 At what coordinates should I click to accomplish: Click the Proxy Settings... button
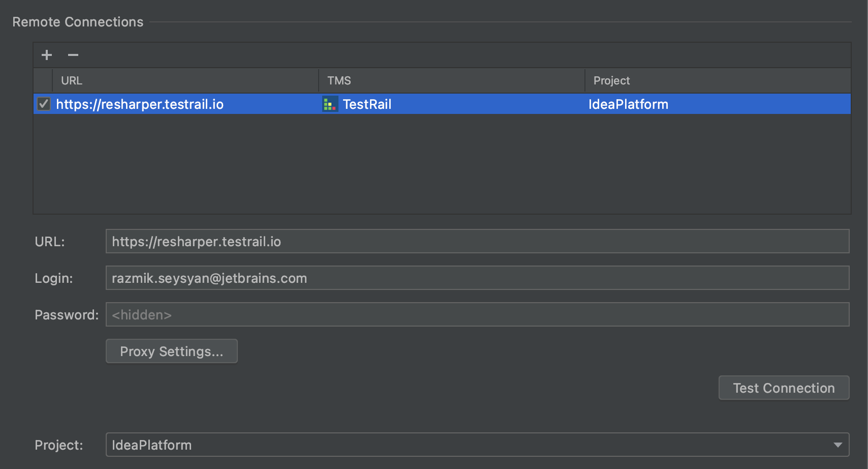[x=172, y=351]
